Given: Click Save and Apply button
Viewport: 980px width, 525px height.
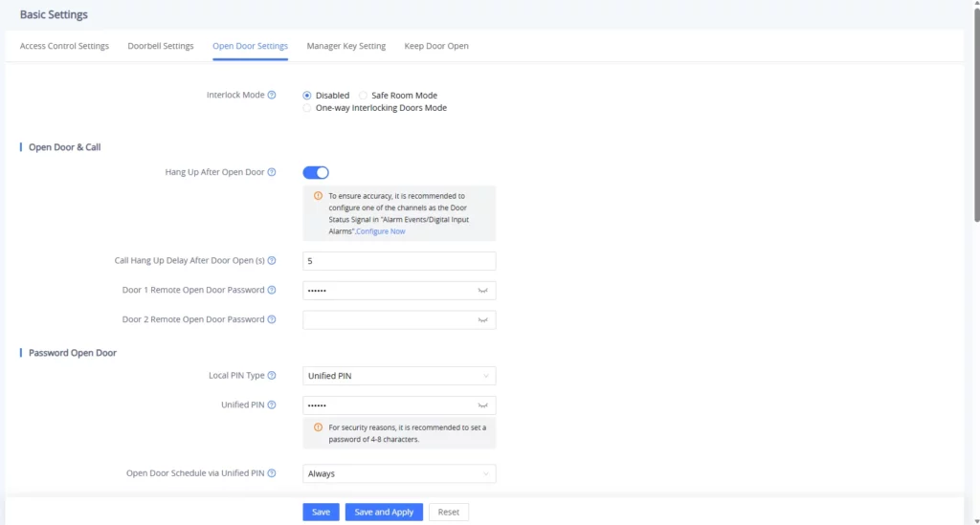Looking at the screenshot, I should [x=384, y=512].
